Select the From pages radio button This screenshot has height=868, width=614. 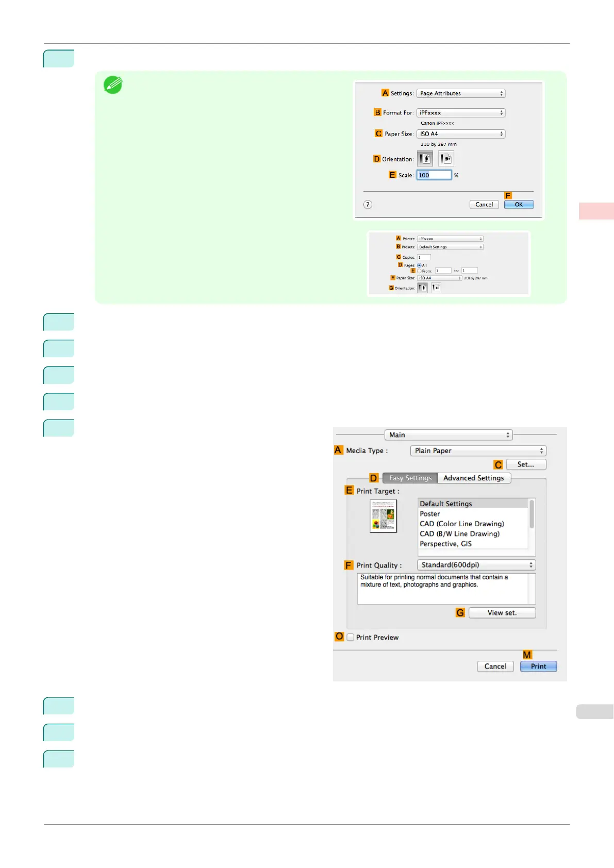pos(419,271)
